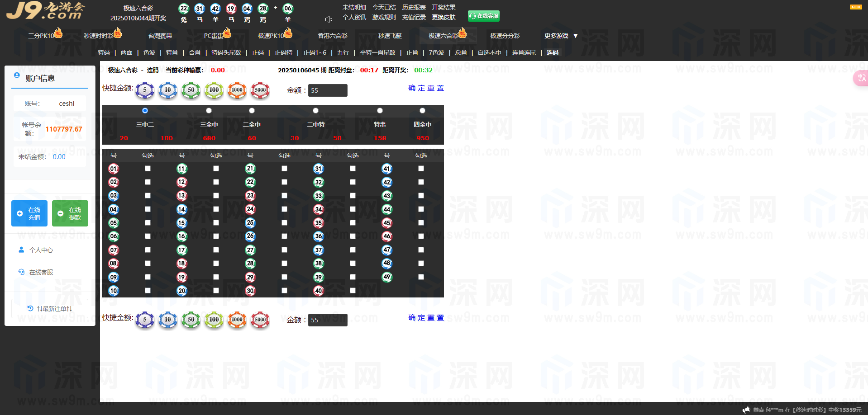
Task: Click number ball 49 in grid
Action: click(386, 277)
